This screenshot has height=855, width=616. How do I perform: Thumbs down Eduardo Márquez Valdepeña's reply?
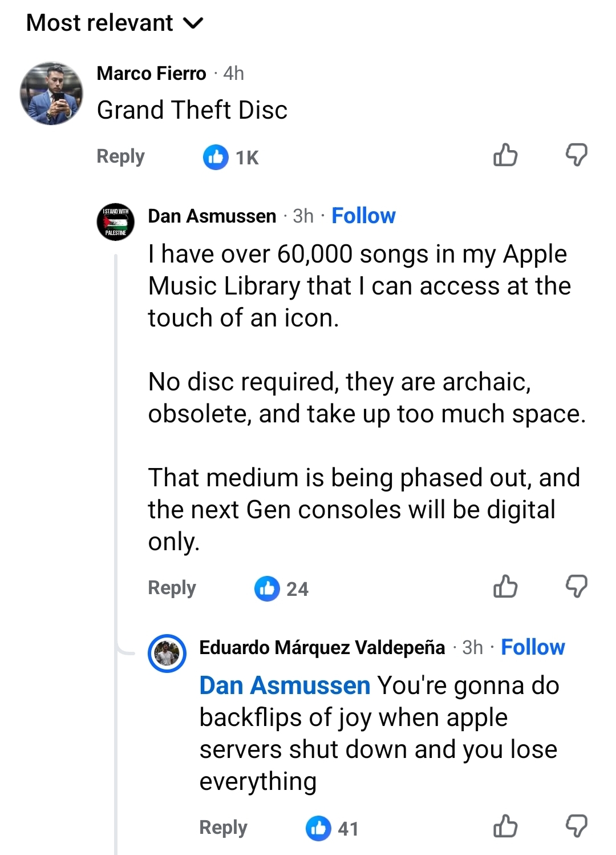(x=577, y=826)
